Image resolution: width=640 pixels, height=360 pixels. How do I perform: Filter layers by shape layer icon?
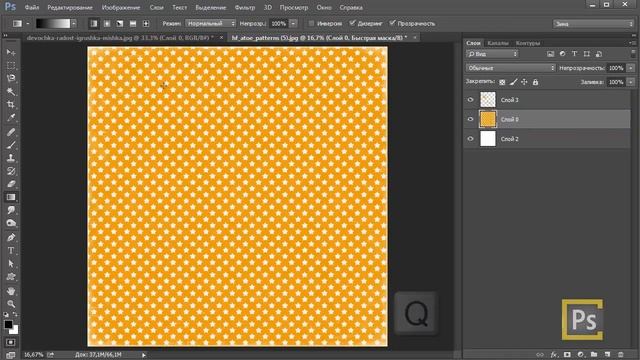(x=587, y=54)
